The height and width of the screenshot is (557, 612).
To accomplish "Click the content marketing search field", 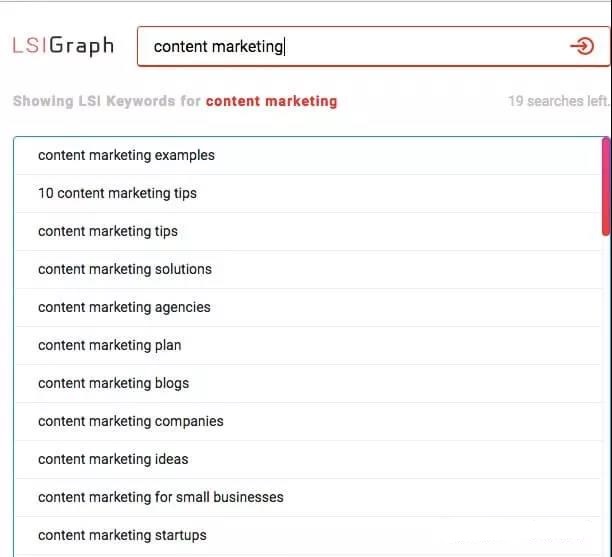I will tap(350, 46).
